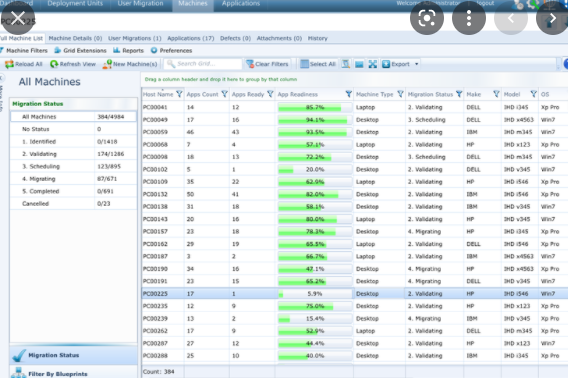Switch to the Attachments (0) tab
Image resolution: width=568 pixels, height=378 pixels.
tap(279, 38)
